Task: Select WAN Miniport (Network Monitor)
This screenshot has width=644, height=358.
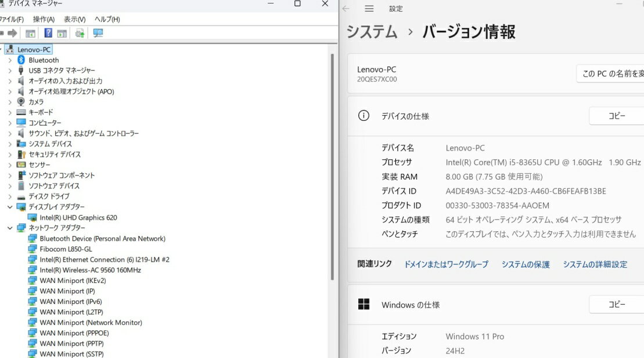Action: (91, 322)
